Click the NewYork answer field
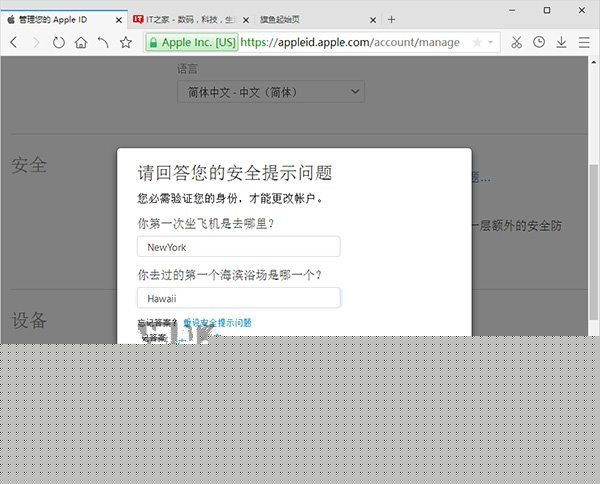Image resolution: width=600 pixels, height=484 pixels. click(239, 247)
